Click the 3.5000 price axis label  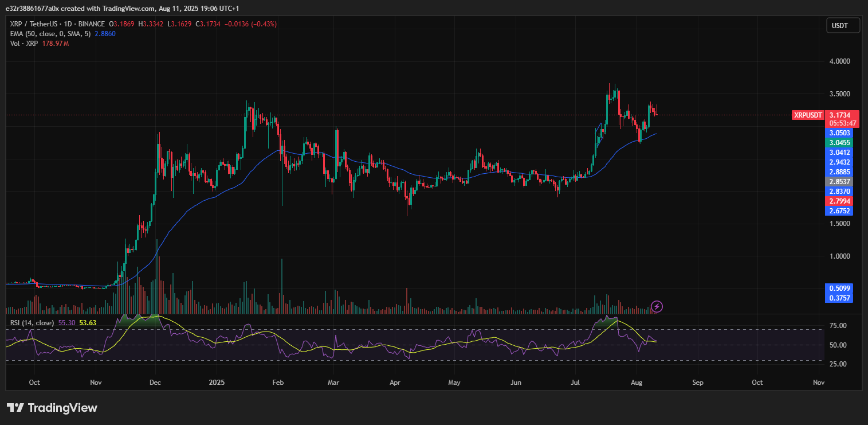tap(839, 93)
